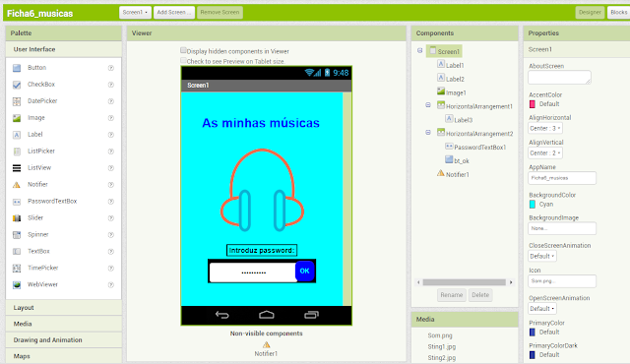Viewport: 630px width, 364px height.
Task: Select the PasswordTextBox palette icon
Action: (x=17, y=202)
